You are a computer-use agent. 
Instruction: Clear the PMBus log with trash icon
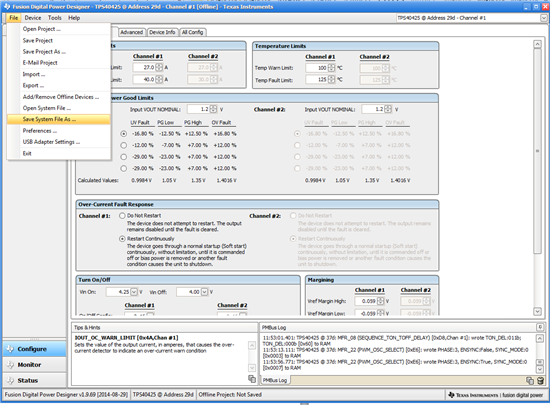click(x=541, y=380)
